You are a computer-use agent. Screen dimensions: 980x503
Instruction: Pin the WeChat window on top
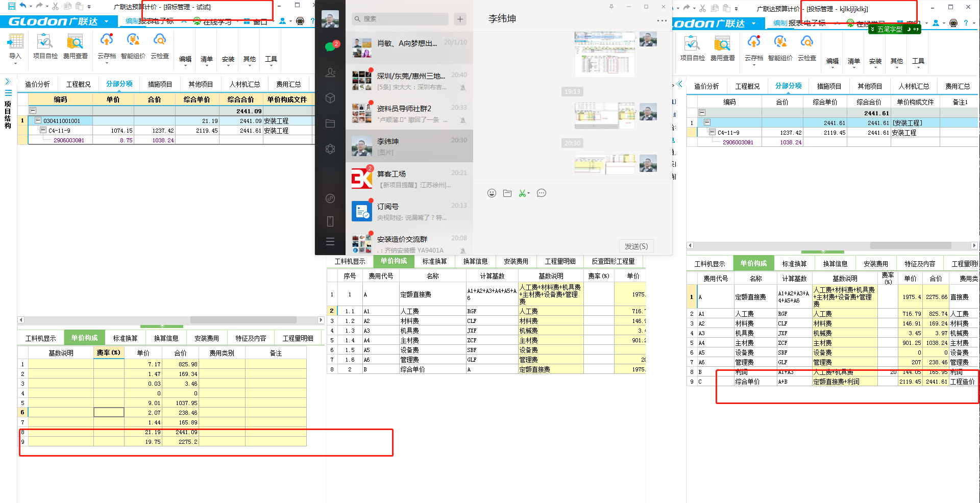click(x=611, y=7)
